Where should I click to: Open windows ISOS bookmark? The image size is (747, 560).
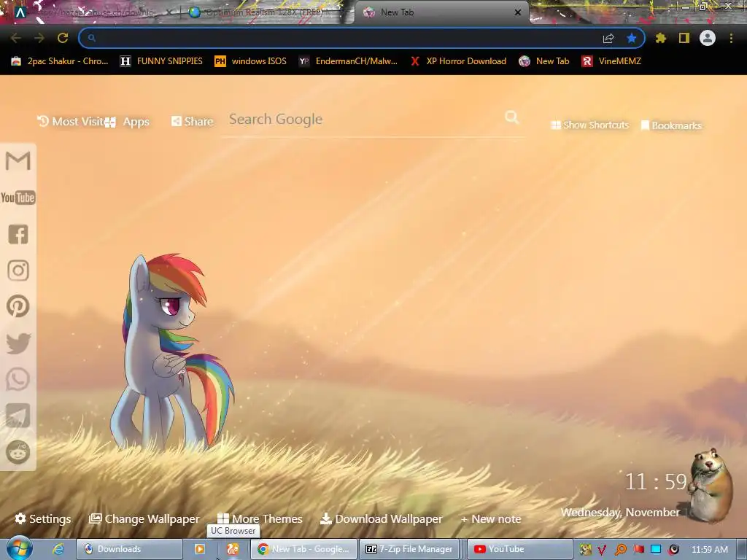[x=251, y=61]
